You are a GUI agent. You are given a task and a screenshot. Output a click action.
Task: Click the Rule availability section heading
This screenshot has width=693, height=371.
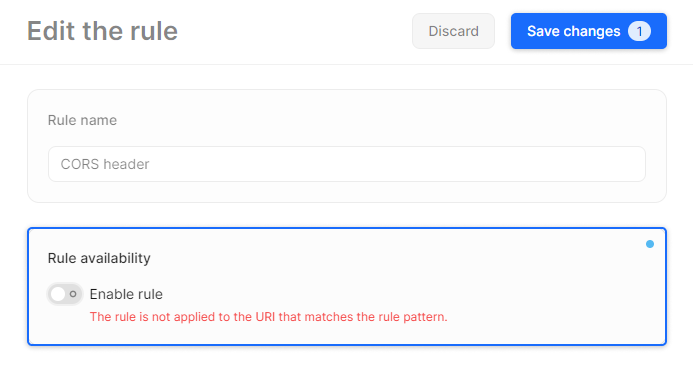click(x=99, y=258)
